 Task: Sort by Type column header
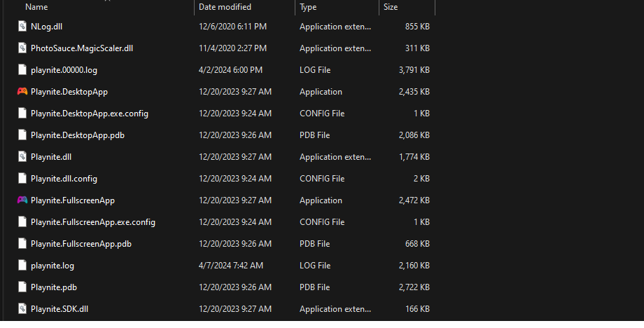(x=308, y=7)
